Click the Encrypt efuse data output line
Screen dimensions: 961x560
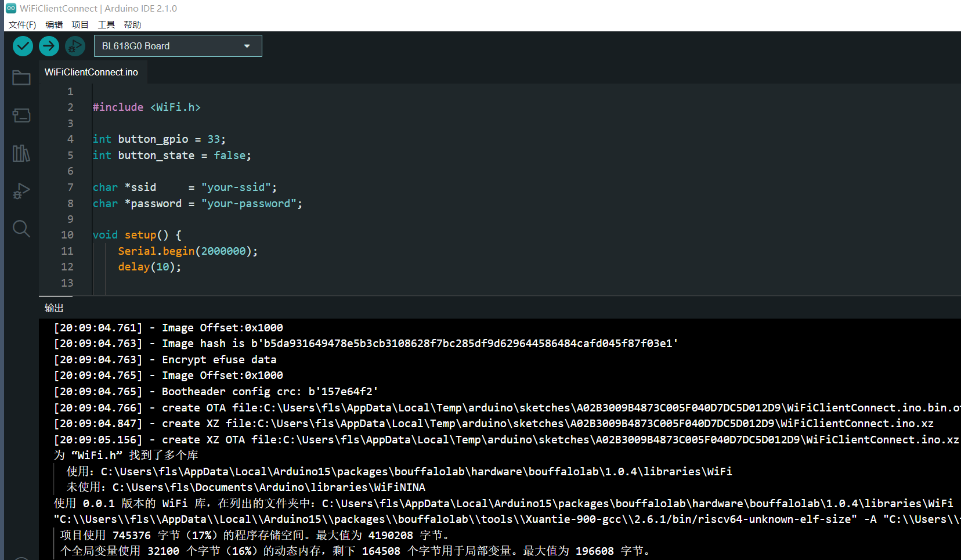tap(165, 360)
